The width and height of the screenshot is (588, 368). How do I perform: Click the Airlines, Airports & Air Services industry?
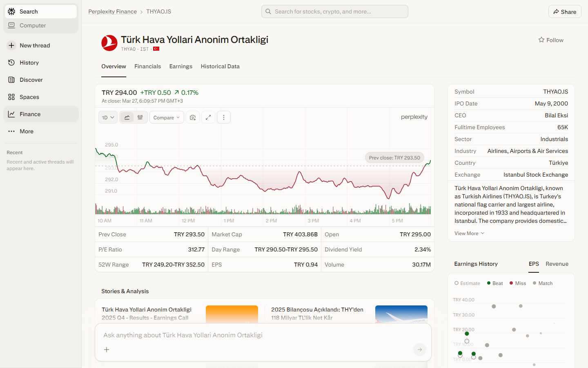point(528,151)
